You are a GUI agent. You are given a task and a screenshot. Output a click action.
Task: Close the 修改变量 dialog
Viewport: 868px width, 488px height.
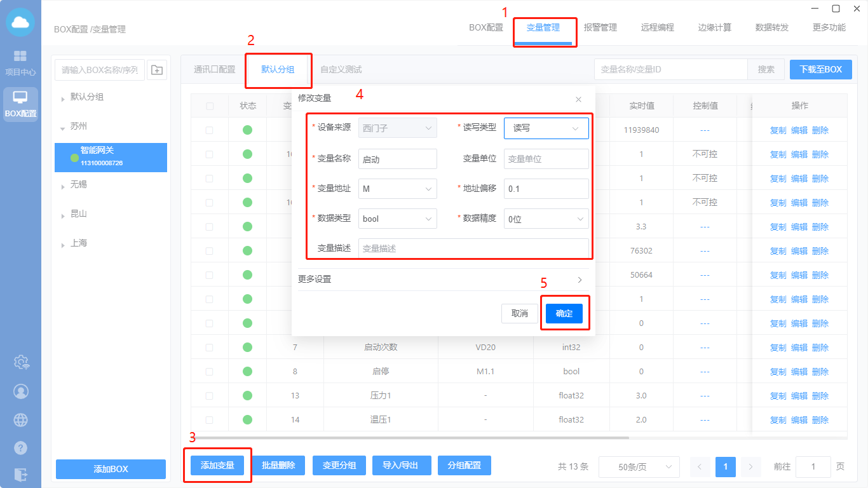click(578, 99)
